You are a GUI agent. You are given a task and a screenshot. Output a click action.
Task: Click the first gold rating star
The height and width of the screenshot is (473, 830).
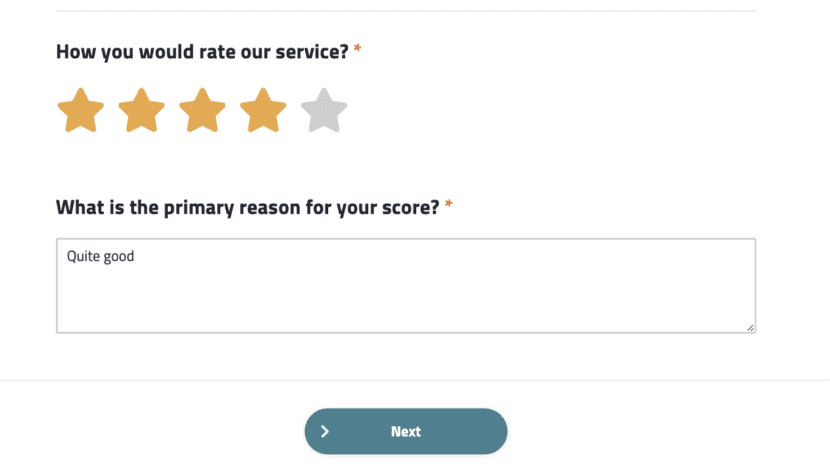point(80,111)
